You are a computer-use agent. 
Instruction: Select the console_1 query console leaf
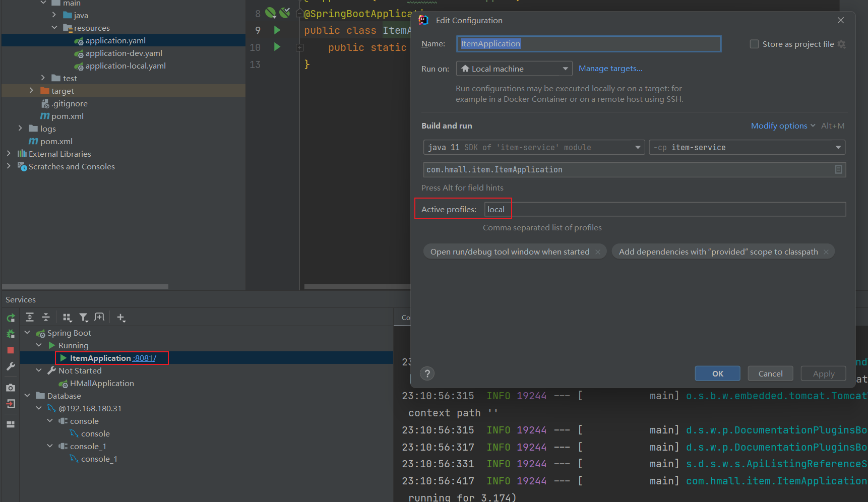(x=99, y=459)
